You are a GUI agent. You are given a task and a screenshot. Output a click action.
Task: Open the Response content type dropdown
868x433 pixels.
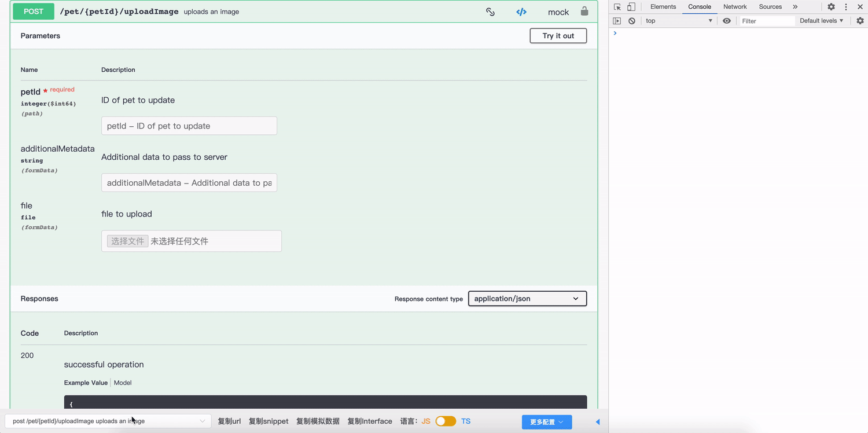pos(527,299)
